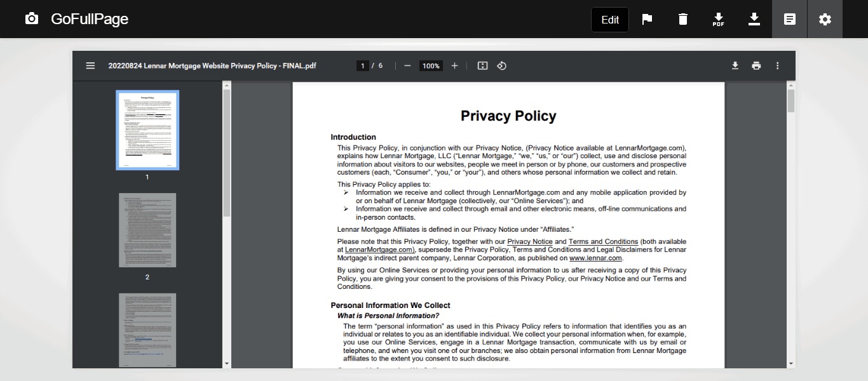The image size is (868, 381).
Task: Click the Edit button
Action: click(x=609, y=20)
